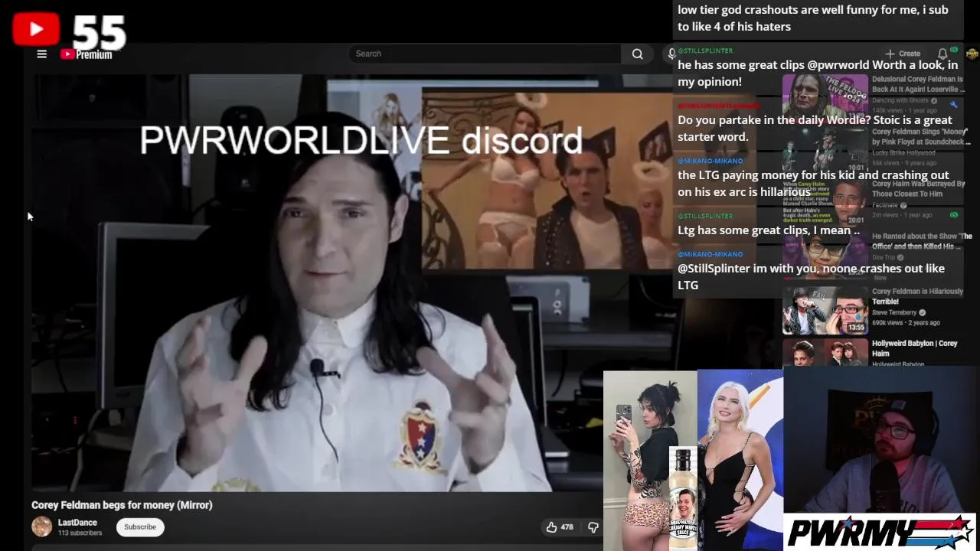Click the "690k views · 2 years ago" text

tap(906, 323)
